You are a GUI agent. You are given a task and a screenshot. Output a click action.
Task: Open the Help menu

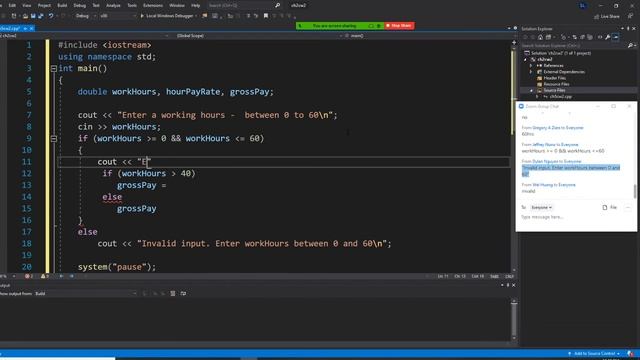196,5
